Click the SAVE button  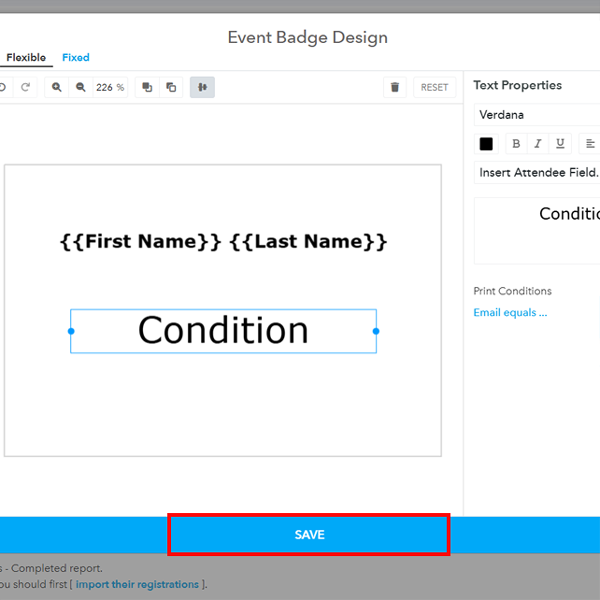click(309, 535)
